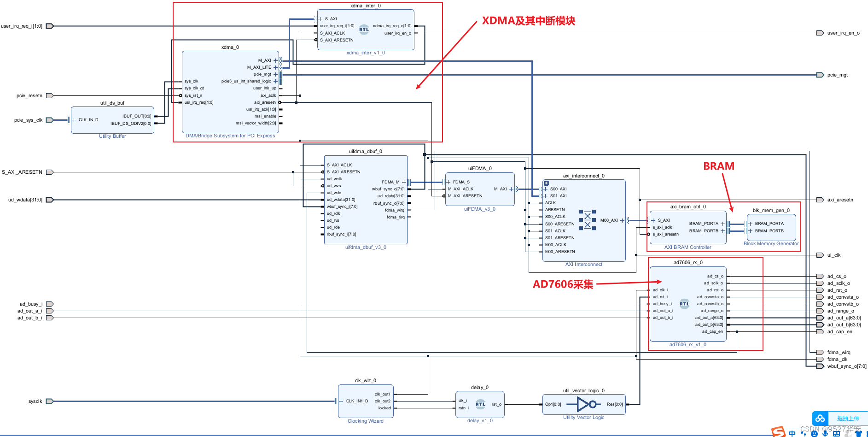This screenshot has width=868, height=437.
Task: Click the xdma_inter_v1_0 label
Action: (x=366, y=53)
